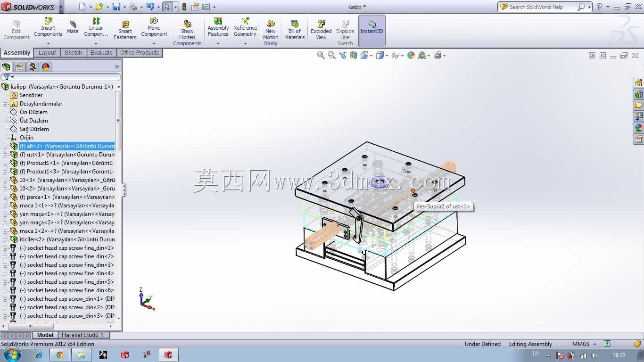Select the Model bottom tab
Screen dimensions: 644x362
coord(45,335)
